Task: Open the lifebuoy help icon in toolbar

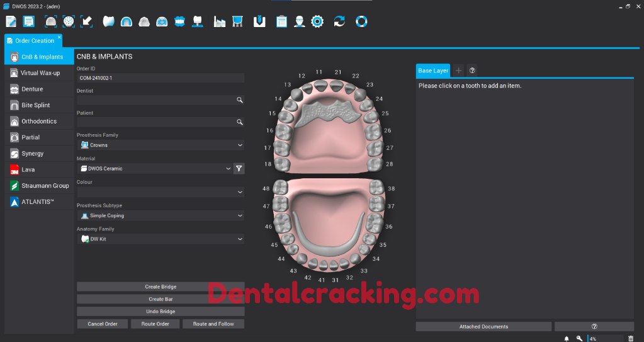Action: click(361, 21)
